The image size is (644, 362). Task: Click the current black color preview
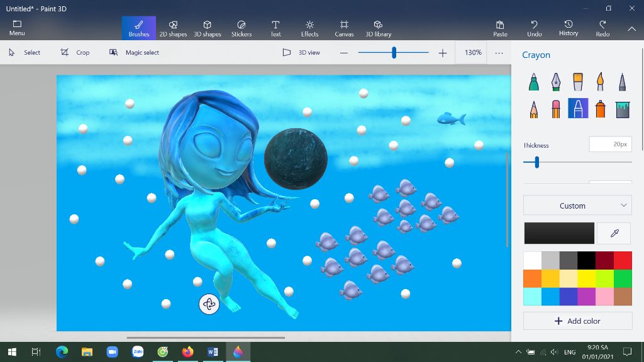559,233
